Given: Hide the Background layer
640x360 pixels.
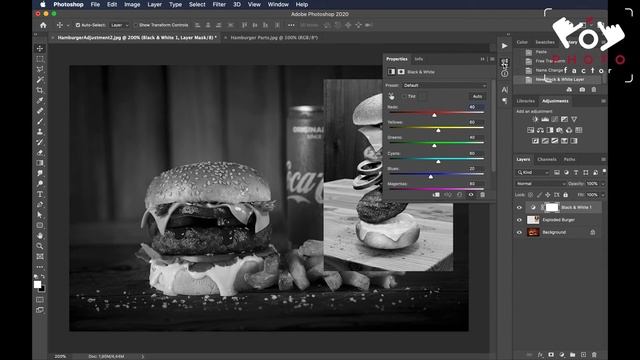Looking at the screenshot, I should [519, 232].
